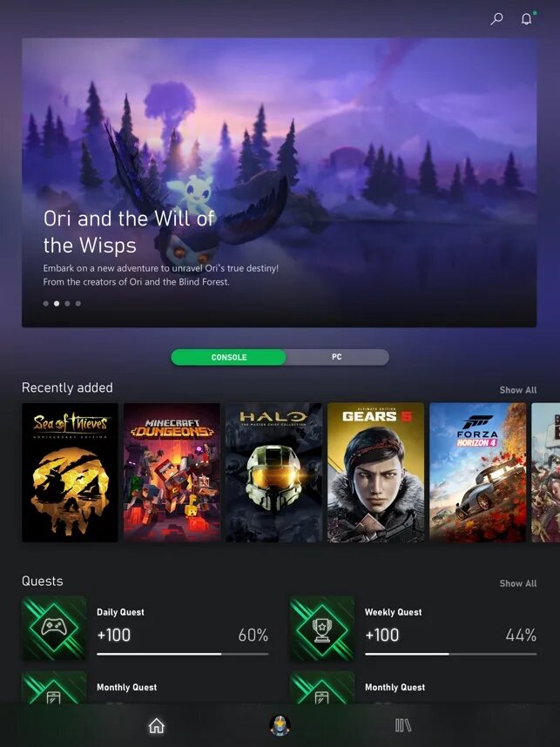
Task: Show all Quests
Action: click(518, 583)
